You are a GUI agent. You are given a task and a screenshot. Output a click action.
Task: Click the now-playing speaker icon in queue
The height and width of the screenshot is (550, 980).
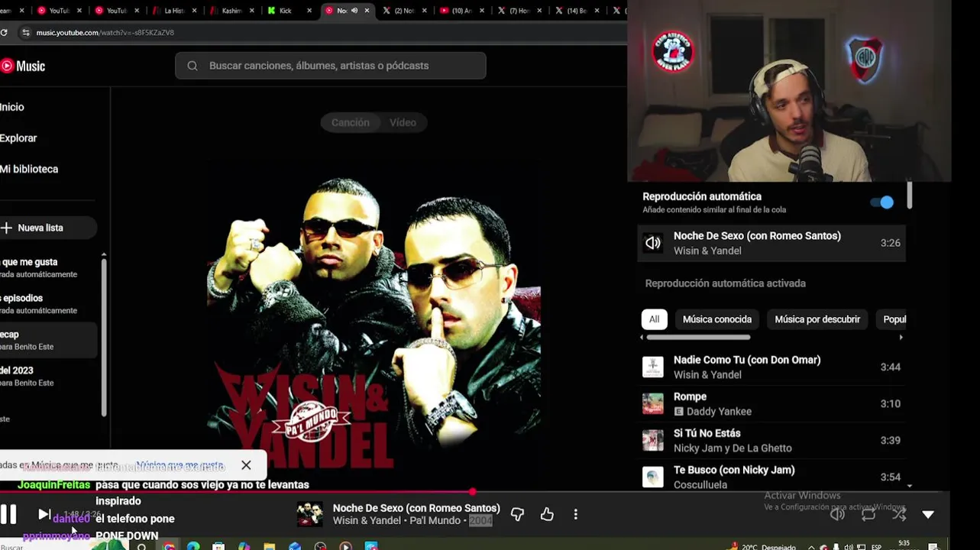click(653, 243)
